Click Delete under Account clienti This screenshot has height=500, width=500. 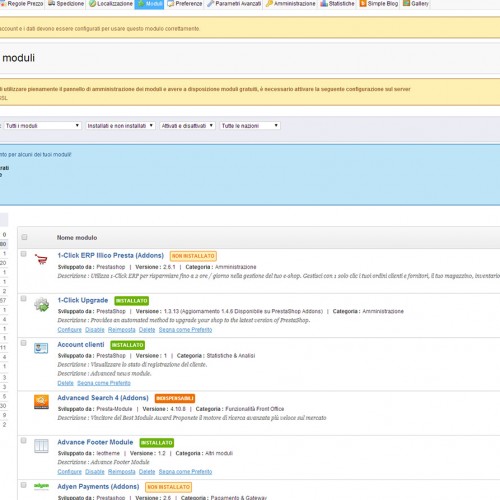pos(65,383)
